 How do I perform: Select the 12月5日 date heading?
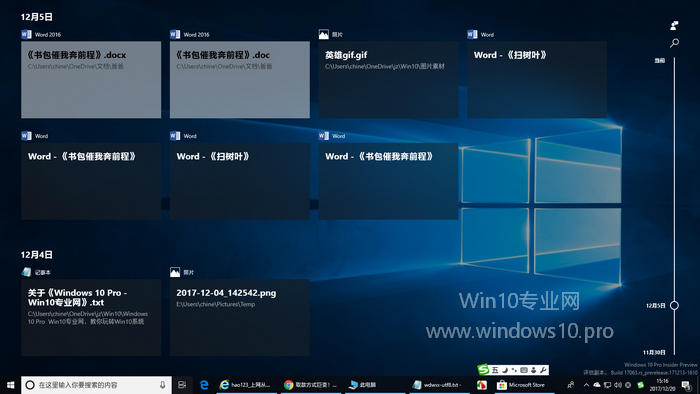[x=37, y=17]
